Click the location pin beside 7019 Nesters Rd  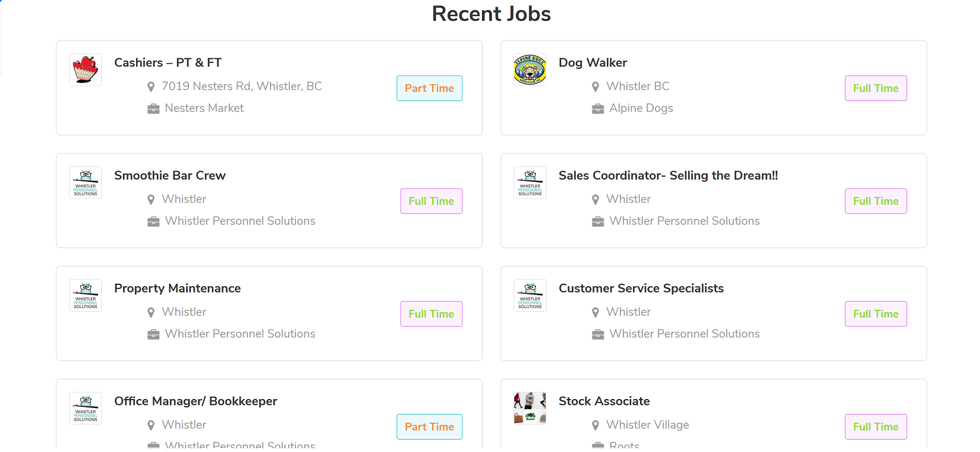[x=151, y=86]
